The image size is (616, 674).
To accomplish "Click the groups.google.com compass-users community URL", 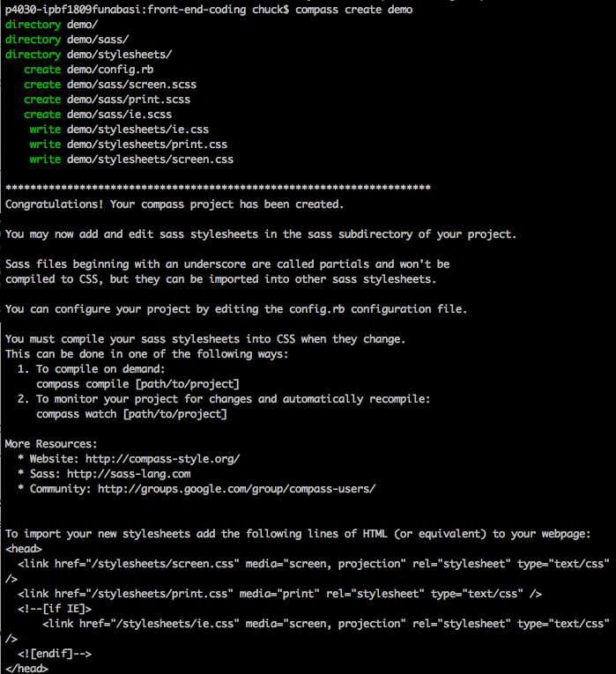I will pos(236,489).
